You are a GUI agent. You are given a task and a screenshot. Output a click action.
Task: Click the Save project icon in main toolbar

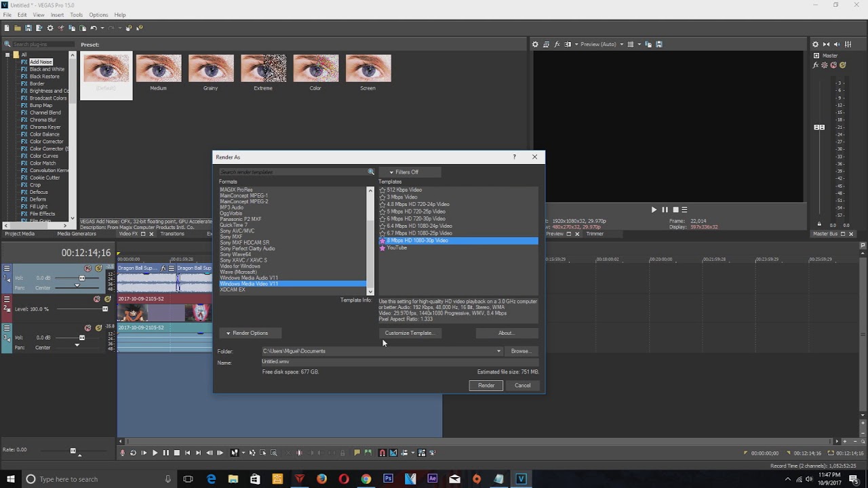click(x=28, y=28)
